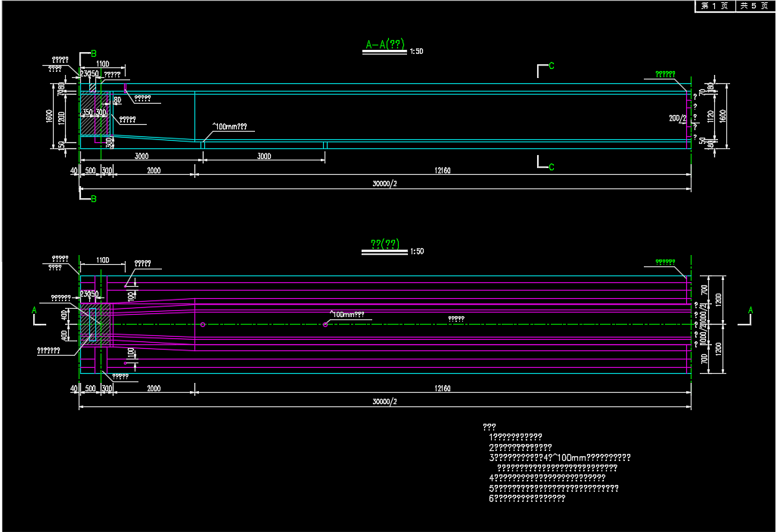The image size is (777, 532).
Task: Select the 'A-A' section view title
Action: tap(386, 45)
